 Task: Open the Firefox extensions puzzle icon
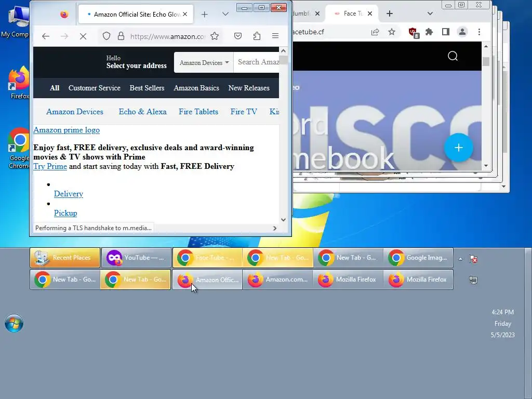pyautogui.click(x=257, y=36)
